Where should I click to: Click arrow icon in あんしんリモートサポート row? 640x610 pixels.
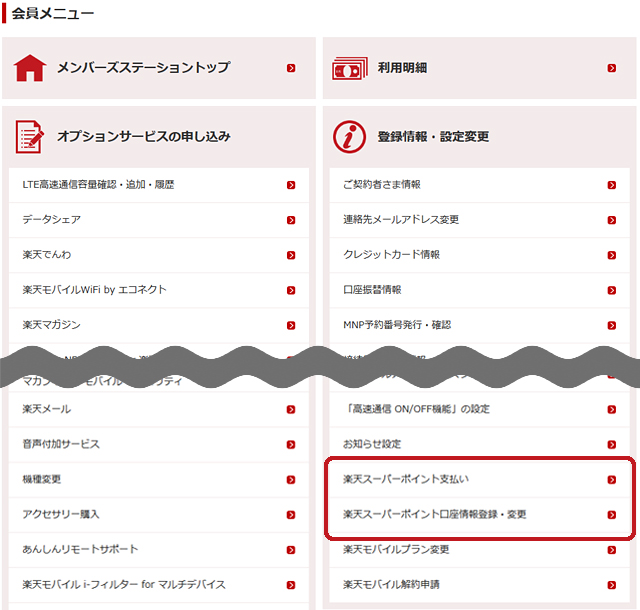pos(291,550)
